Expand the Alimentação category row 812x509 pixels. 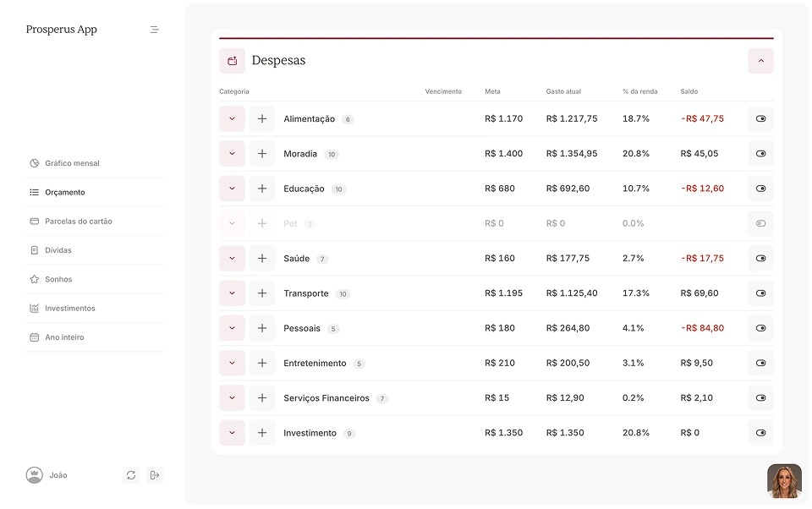232,118
